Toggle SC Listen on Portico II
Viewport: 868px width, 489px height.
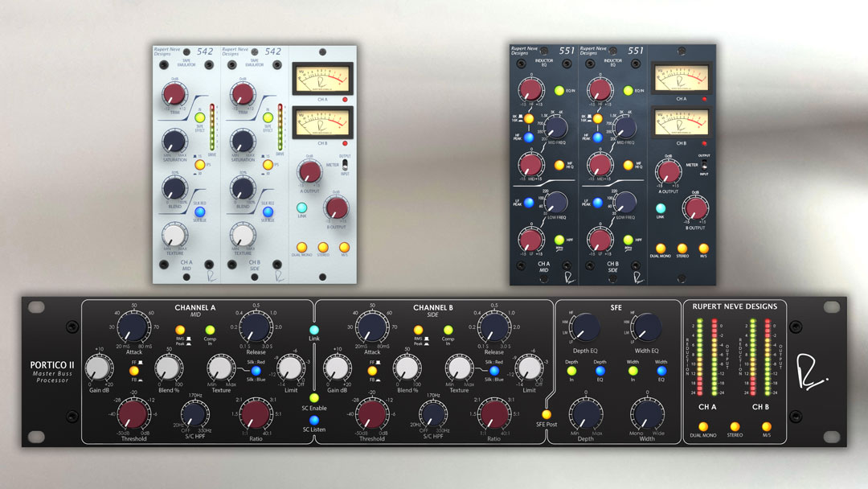click(x=314, y=420)
